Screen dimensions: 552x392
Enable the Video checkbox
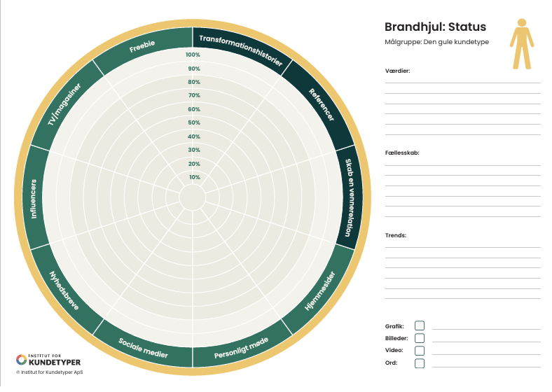[420, 351]
